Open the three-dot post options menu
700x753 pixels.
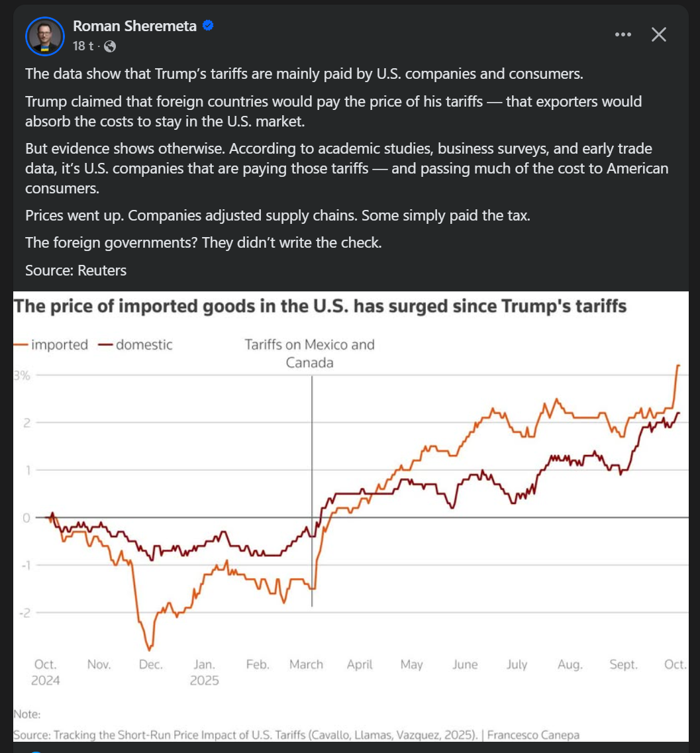(x=623, y=34)
